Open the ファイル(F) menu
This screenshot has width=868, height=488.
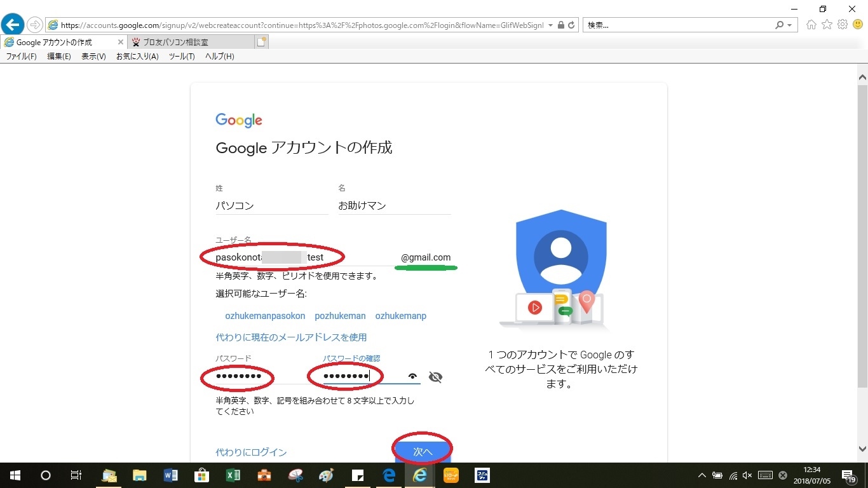click(x=22, y=57)
